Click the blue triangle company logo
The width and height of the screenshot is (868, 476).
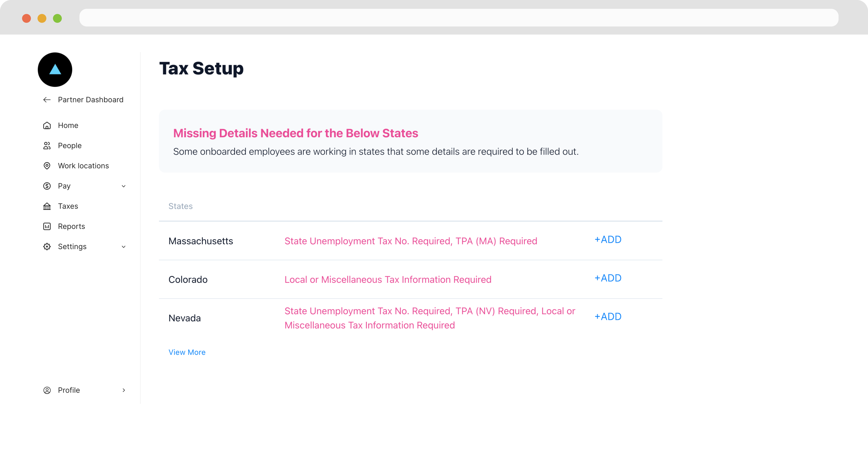(x=55, y=70)
